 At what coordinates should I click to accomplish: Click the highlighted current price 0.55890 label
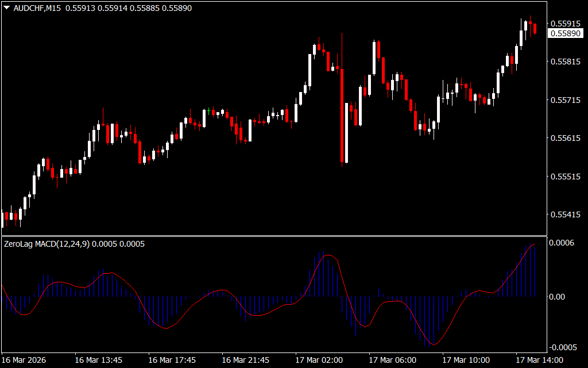pos(564,34)
